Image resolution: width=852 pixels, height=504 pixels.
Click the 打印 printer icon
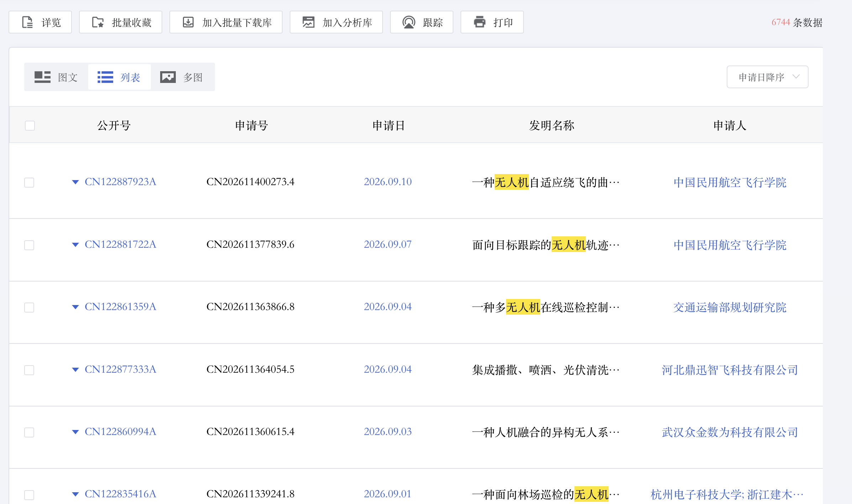point(479,22)
